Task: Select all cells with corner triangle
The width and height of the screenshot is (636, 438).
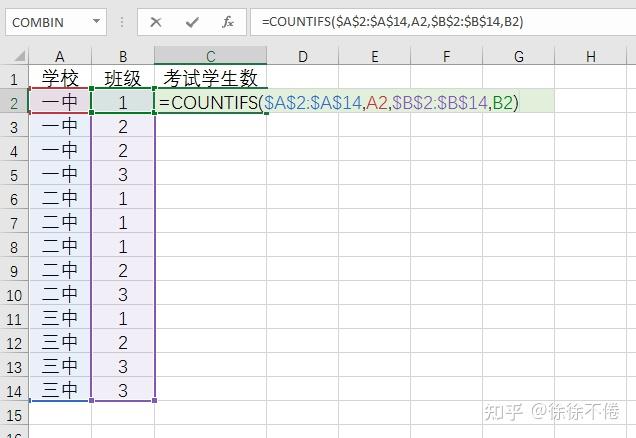Action: pos(20,55)
